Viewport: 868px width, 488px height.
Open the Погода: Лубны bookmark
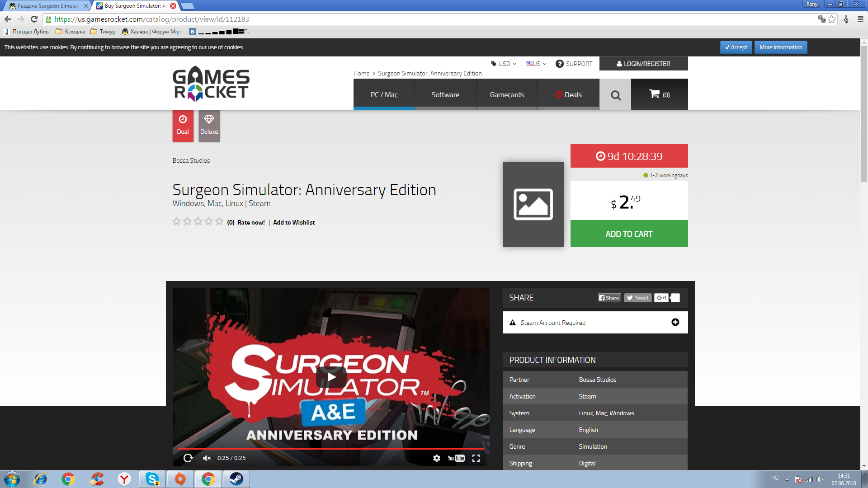click(27, 32)
